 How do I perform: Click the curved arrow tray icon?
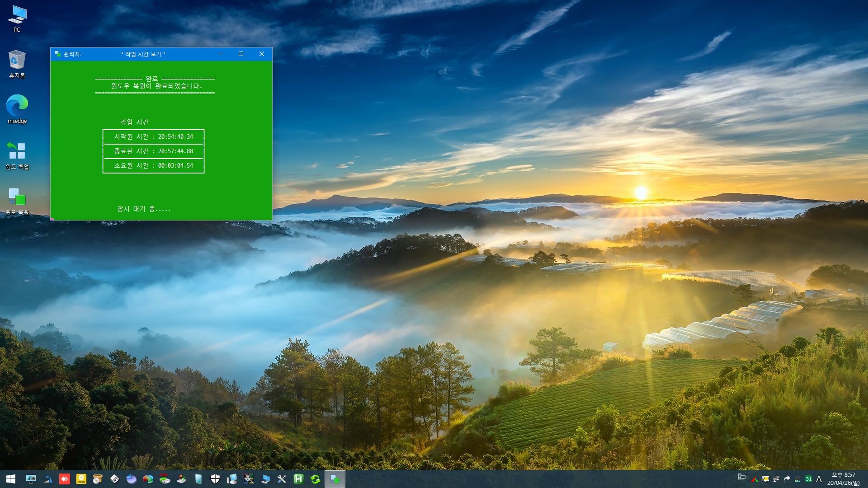tap(787, 479)
